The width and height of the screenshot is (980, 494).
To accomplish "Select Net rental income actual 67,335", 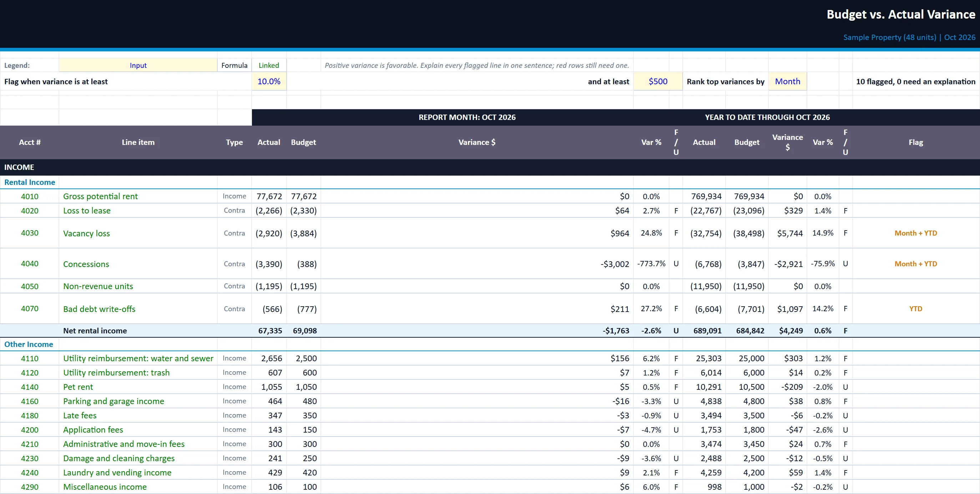I will (x=269, y=331).
